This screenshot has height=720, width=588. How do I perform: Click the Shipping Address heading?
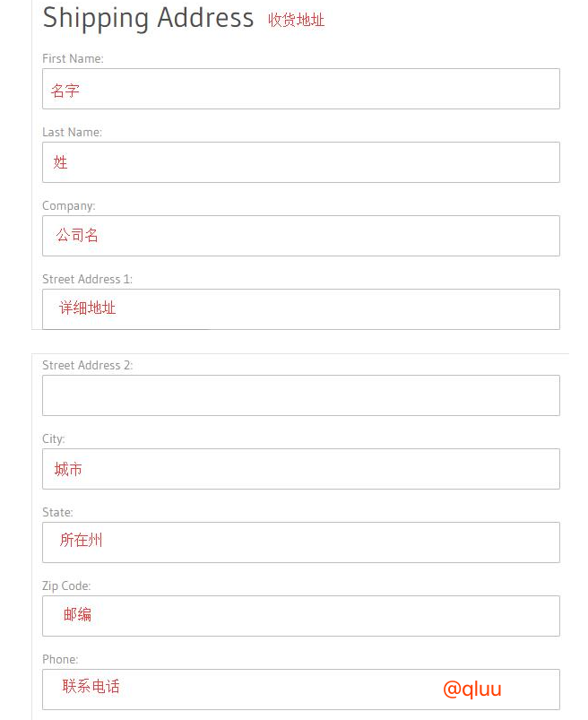(x=148, y=18)
